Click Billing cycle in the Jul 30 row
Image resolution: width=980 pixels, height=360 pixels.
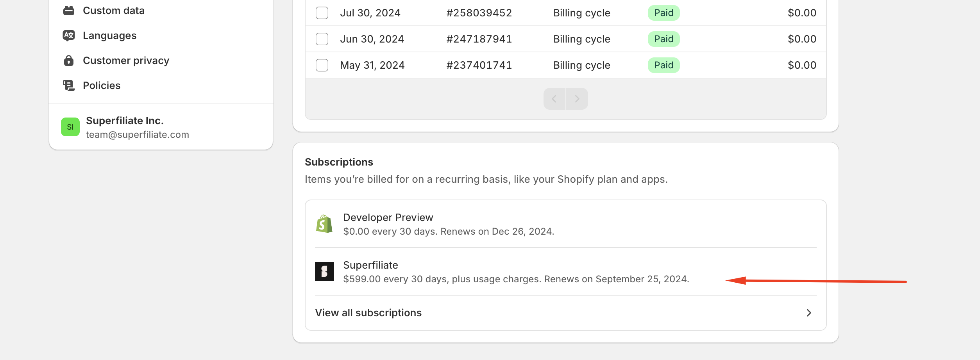pyautogui.click(x=582, y=13)
